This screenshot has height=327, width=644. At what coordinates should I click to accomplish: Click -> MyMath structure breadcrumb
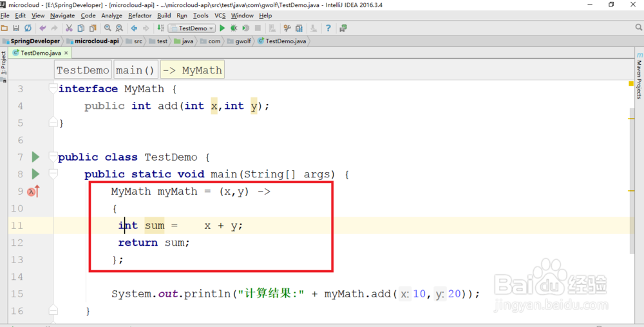click(x=192, y=70)
